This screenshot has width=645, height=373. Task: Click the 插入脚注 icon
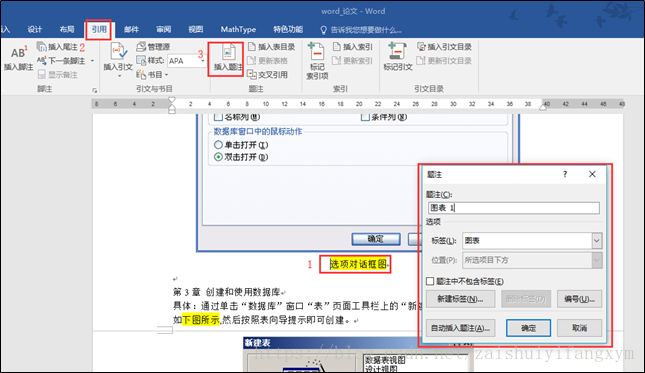pyautogui.click(x=19, y=58)
